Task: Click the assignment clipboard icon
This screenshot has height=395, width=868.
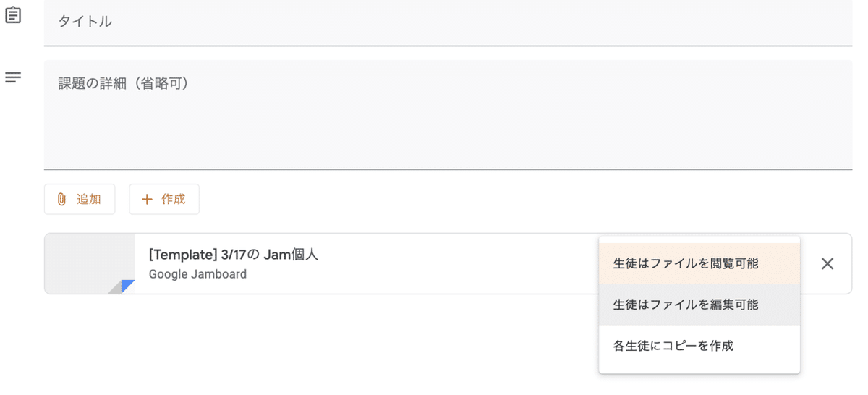Action: coord(13,15)
